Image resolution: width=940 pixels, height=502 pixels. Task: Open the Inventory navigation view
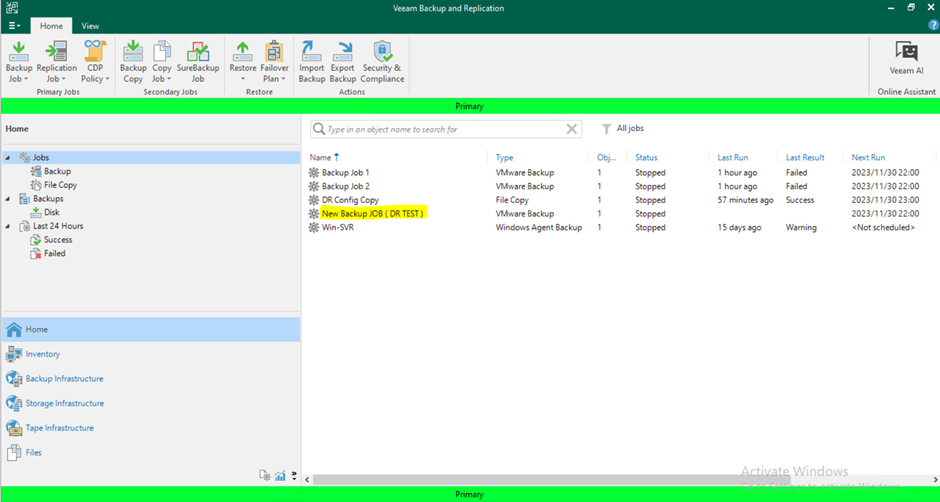point(150,354)
